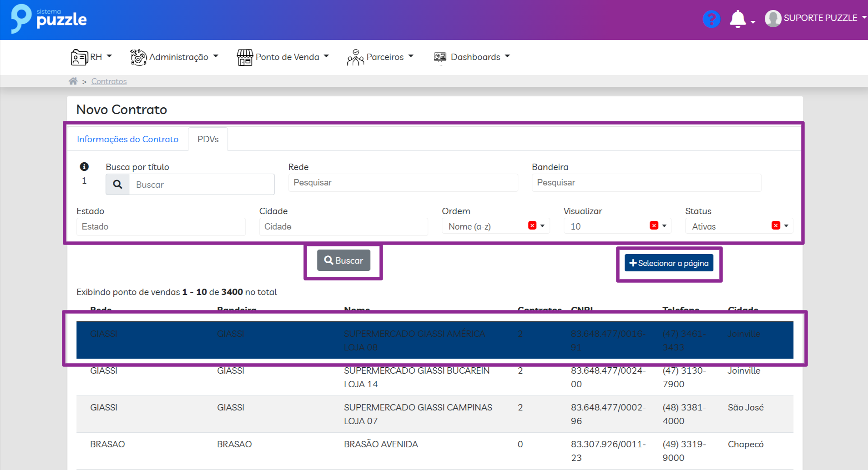Viewport: 868px width, 470px height.
Task: Click Selecionar a página button
Action: tap(669, 263)
